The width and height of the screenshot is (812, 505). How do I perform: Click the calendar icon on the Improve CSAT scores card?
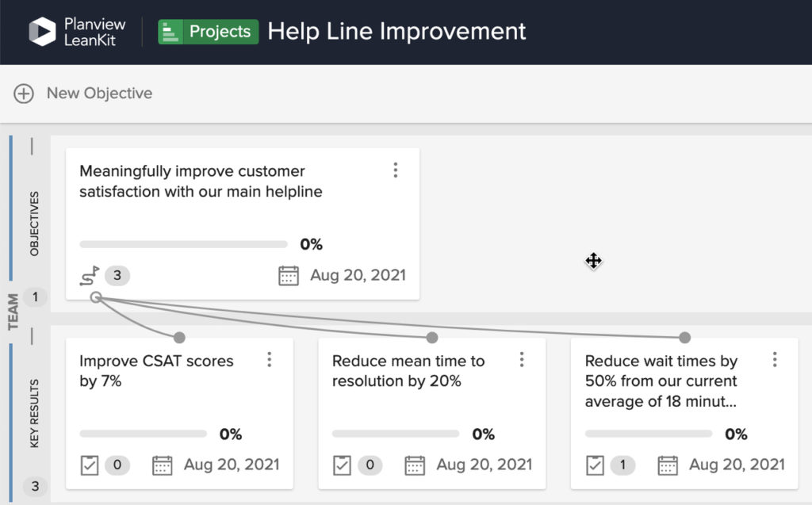[162, 465]
